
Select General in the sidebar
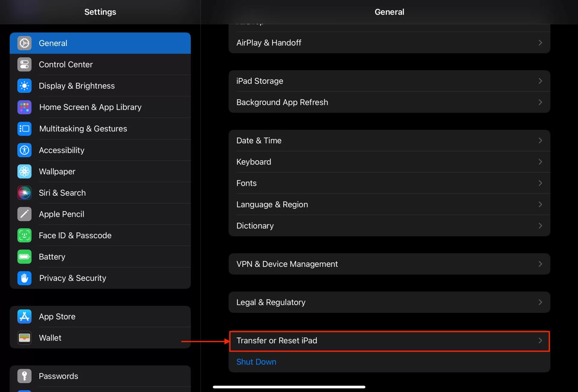100,43
